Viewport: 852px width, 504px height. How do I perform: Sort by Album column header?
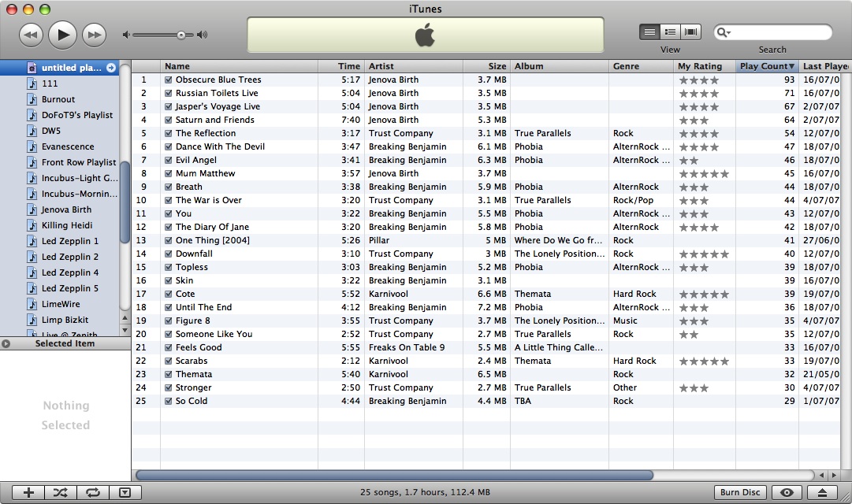click(559, 66)
